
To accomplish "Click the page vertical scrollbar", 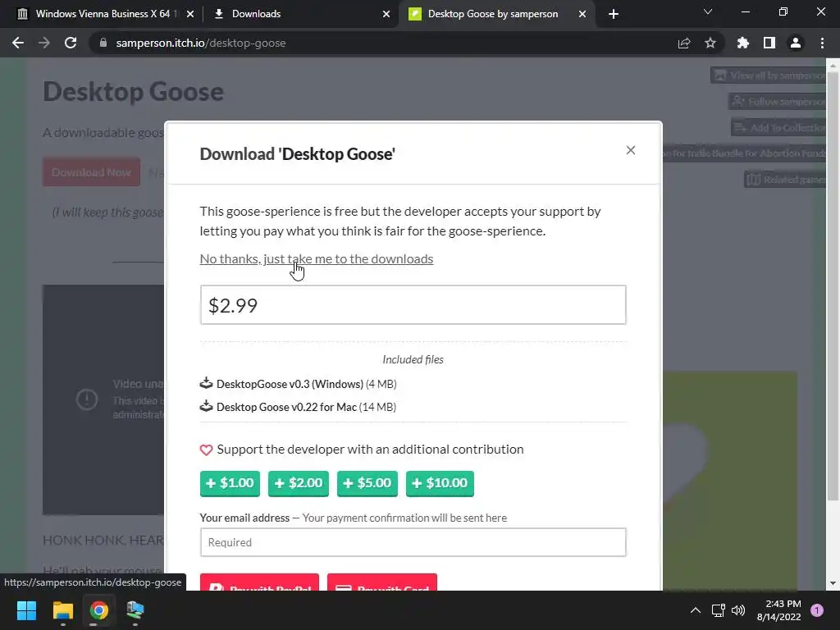I will pyautogui.click(x=833, y=286).
